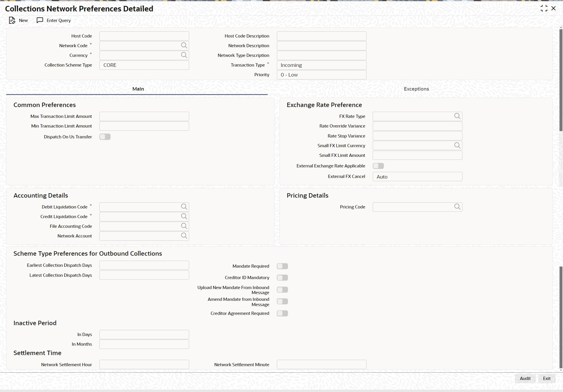Open Debit Liquidation Code lookup icon

coord(184,207)
